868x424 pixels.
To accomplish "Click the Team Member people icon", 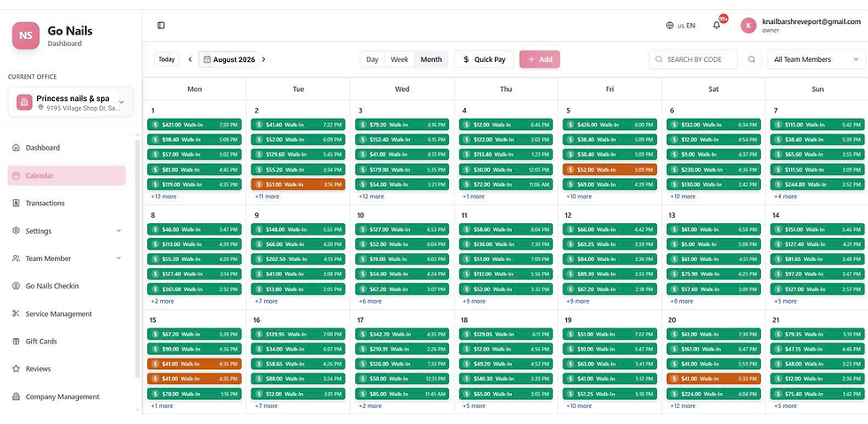I will click(16, 258).
